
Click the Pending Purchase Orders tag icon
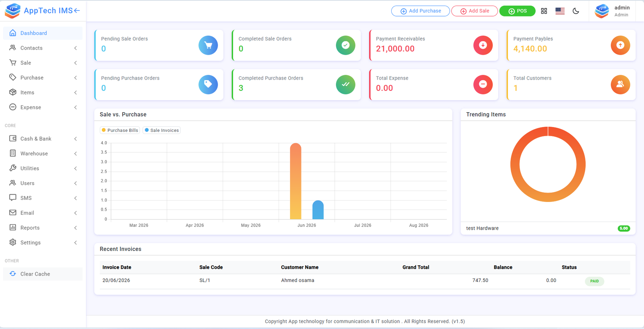(208, 84)
